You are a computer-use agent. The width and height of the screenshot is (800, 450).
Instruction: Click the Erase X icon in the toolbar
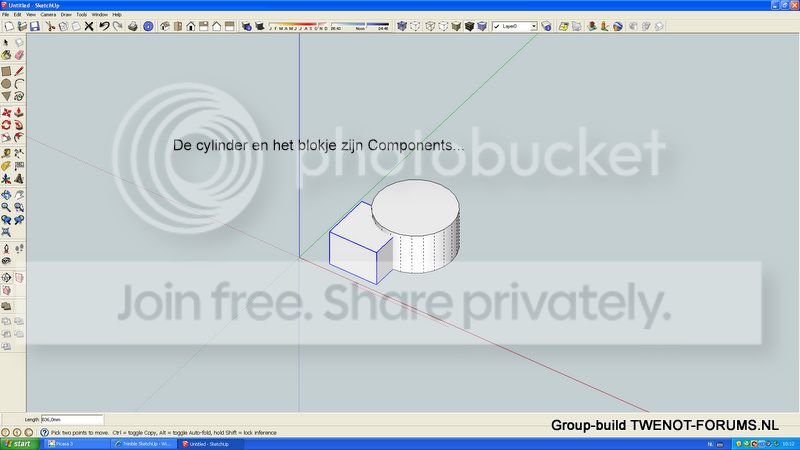coord(89,26)
